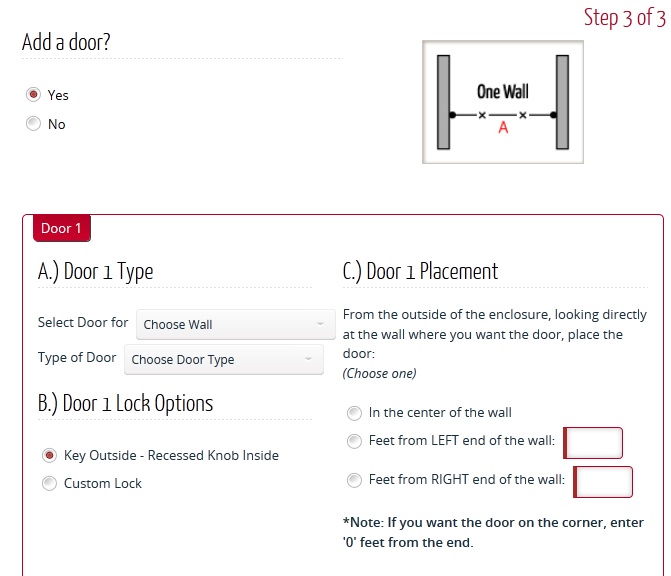Open the Choose Wall dropdown
This screenshot has height=576, width=671.
point(235,324)
